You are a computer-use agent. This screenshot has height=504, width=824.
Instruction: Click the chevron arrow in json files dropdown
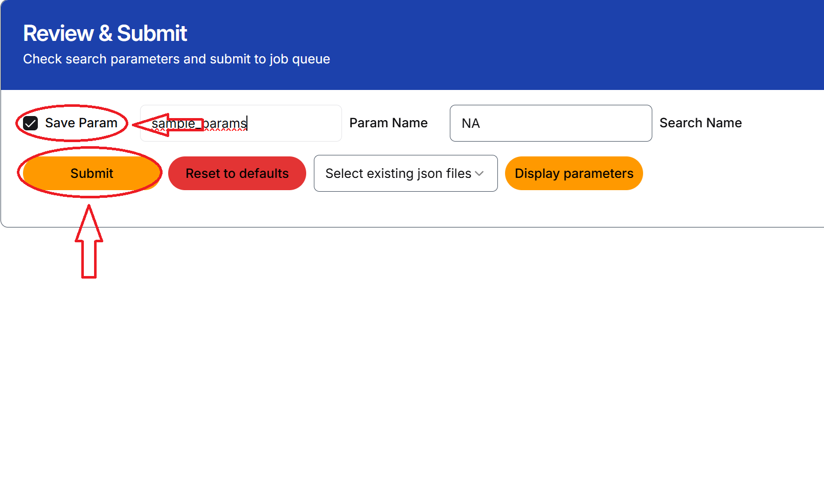pyautogui.click(x=479, y=174)
